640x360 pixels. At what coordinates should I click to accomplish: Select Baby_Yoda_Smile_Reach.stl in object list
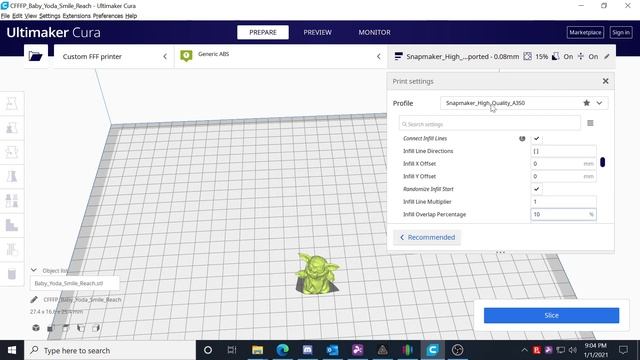(75, 283)
